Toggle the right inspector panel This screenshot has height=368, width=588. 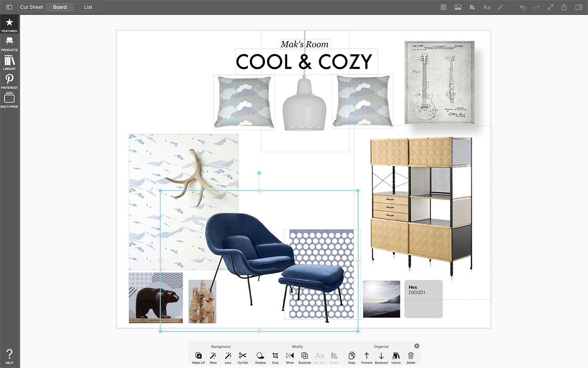coord(579,7)
